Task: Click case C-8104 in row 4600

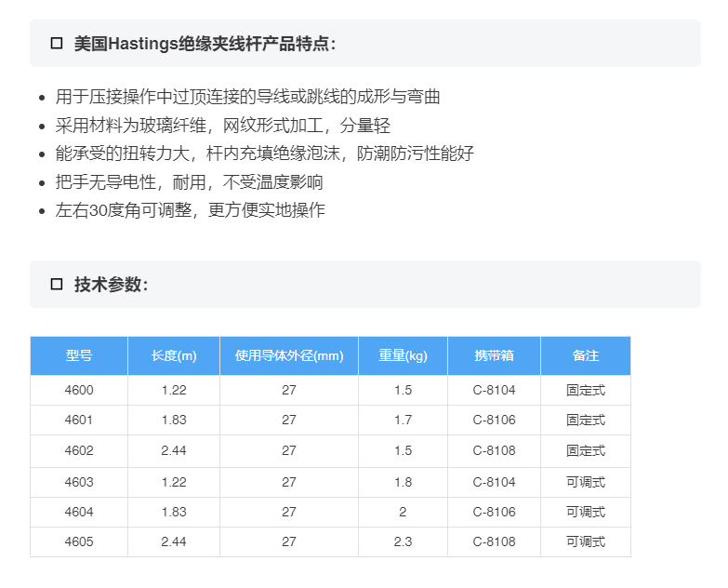Action: (494, 390)
